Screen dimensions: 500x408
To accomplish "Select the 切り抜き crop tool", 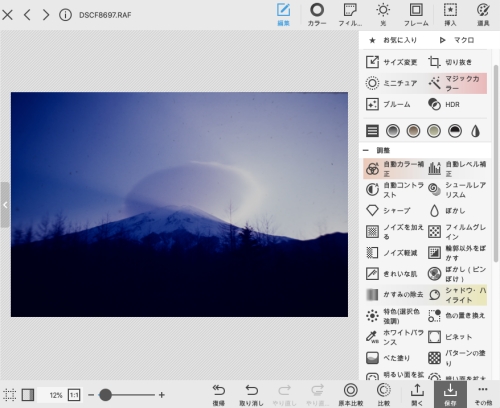I will click(x=451, y=62).
